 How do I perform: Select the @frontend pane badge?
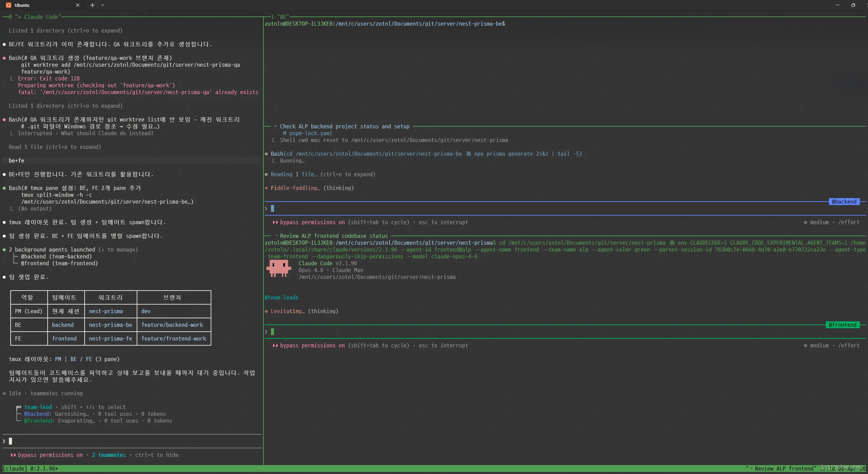click(x=842, y=324)
